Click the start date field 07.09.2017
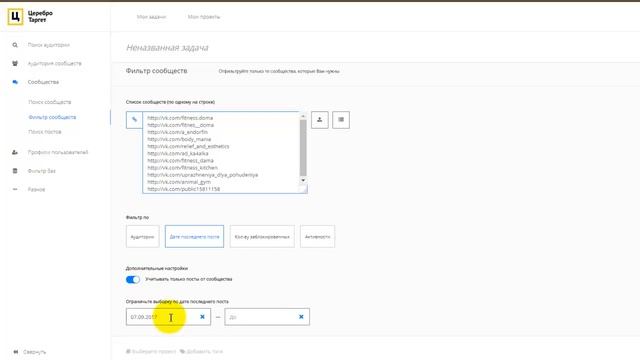This screenshot has width=640, height=360. coord(168,317)
